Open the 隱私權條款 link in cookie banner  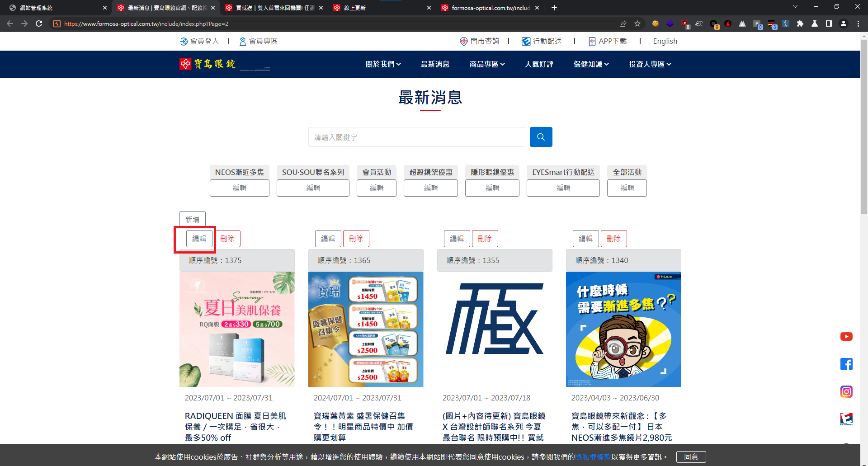coord(593,457)
